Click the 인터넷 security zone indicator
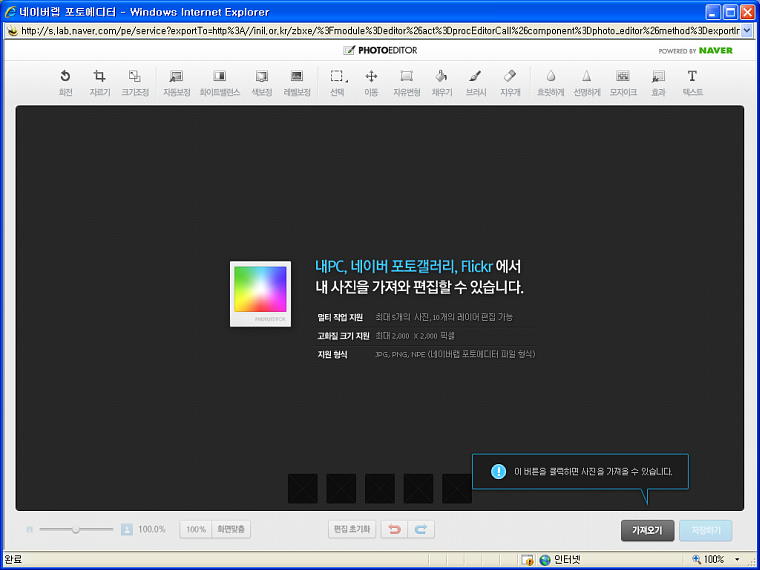Viewport: 760px width, 570px height. [x=560, y=560]
